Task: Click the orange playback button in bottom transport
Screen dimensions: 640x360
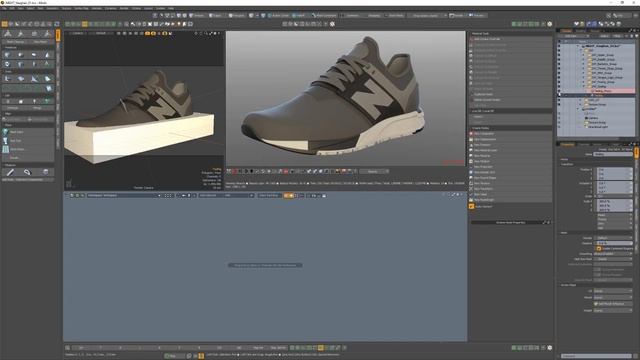Action: (321, 348)
